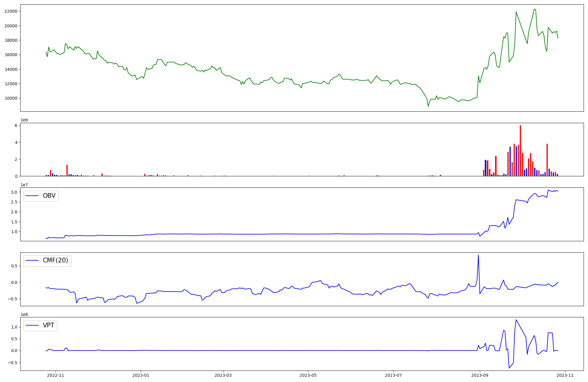Click the 2023-11 date tick label
This screenshot has height=382, width=588.
(565, 375)
